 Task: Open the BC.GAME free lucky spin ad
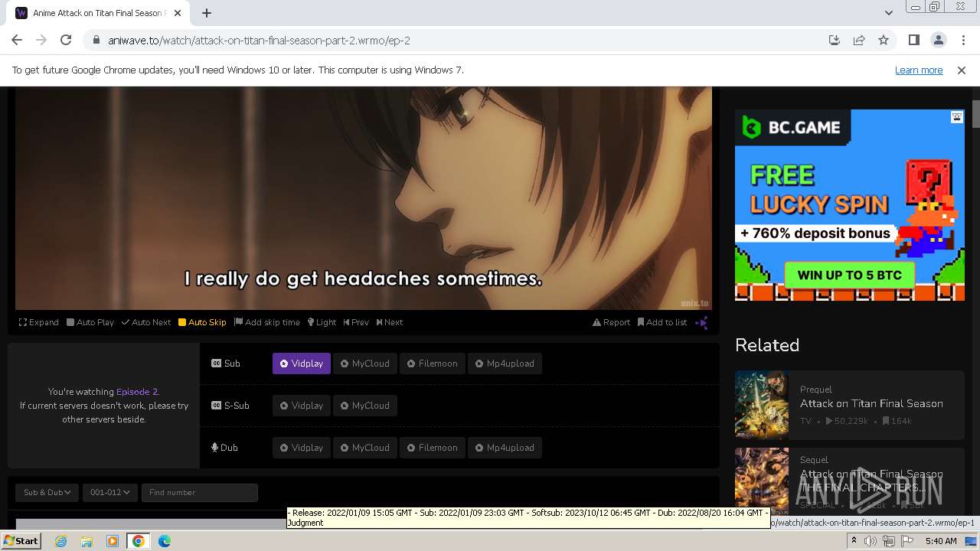(850, 205)
